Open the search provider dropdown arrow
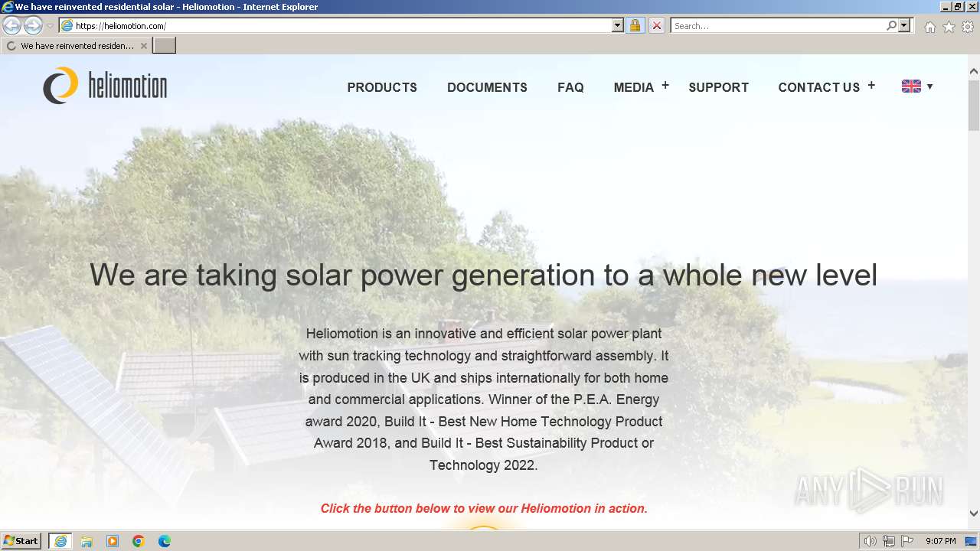Image resolution: width=980 pixels, height=551 pixels. 904,25
